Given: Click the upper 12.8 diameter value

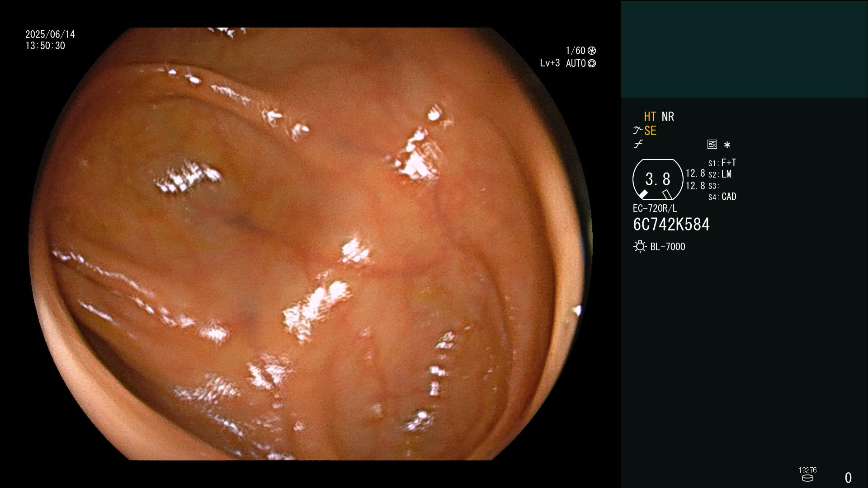Looking at the screenshot, I should click(x=695, y=173).
